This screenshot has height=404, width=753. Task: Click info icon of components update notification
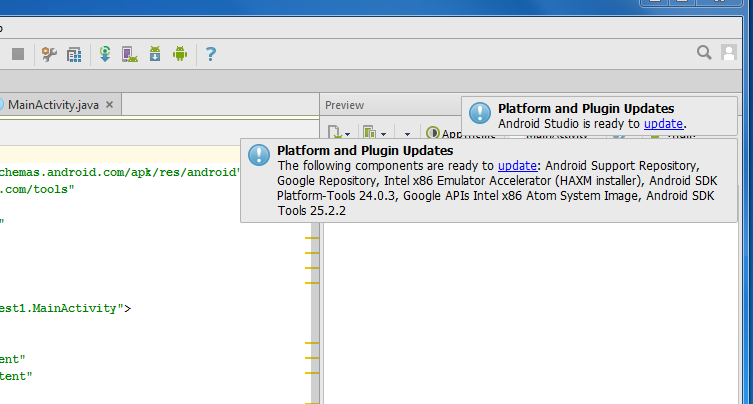click(x=259, y=155)
